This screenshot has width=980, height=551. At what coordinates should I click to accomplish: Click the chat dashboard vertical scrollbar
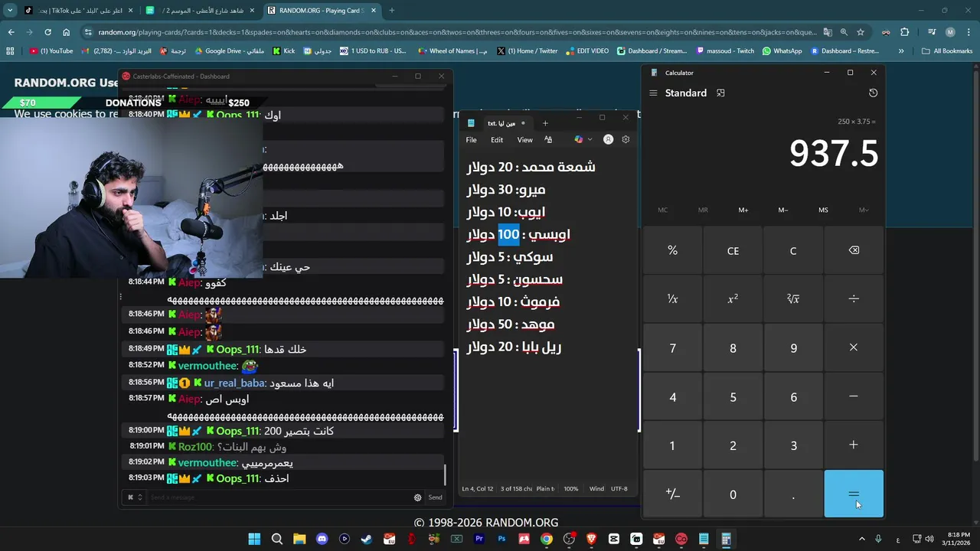coord(445,474)
